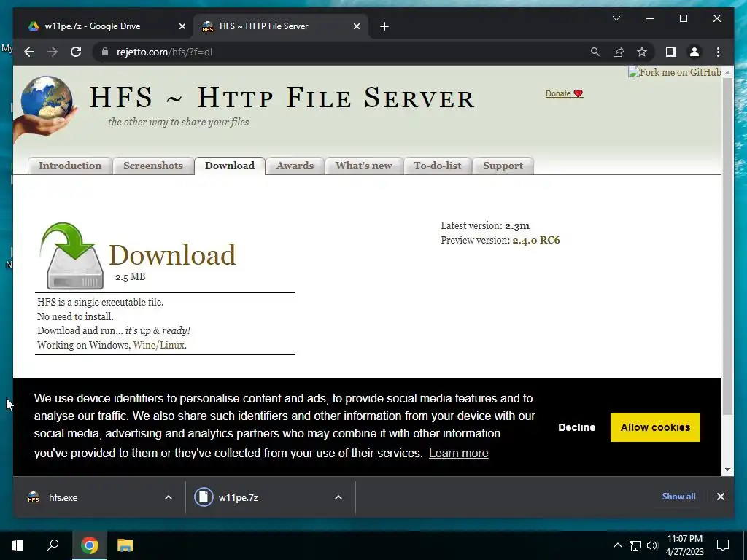The height and width of the screenshot is (560, 747).
Task: Open downloaded hfs.exe file
Action: click(63, 497)
